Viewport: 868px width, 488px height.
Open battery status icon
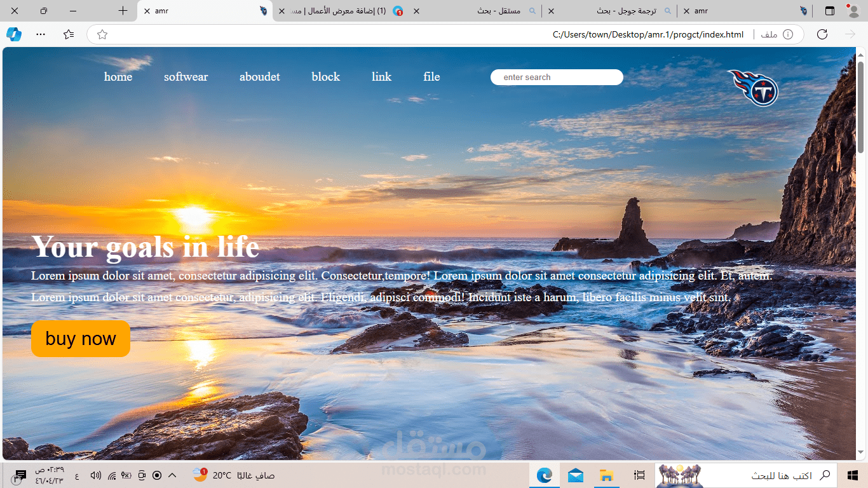(126, 475)
